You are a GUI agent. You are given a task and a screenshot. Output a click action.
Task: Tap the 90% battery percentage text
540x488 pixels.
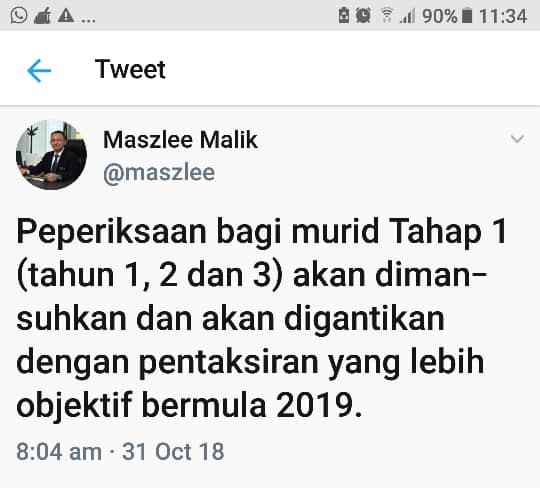(x=440, y=16)
